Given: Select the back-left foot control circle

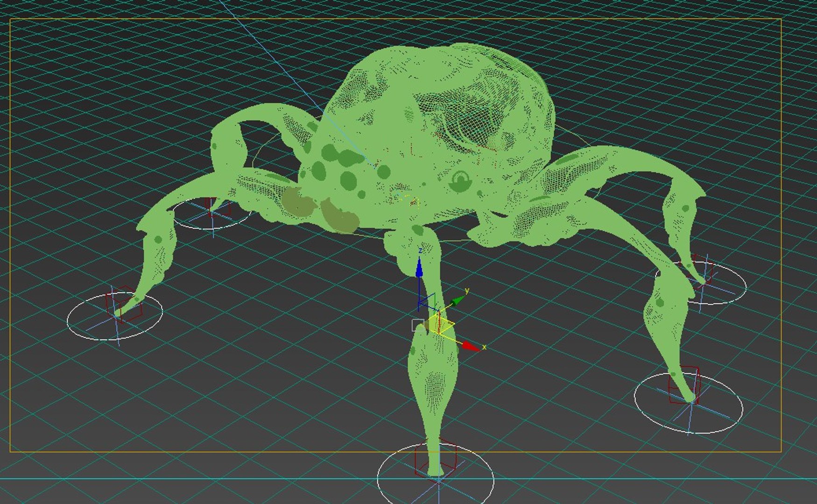Looking at the screenshot, I should point(211,213).
